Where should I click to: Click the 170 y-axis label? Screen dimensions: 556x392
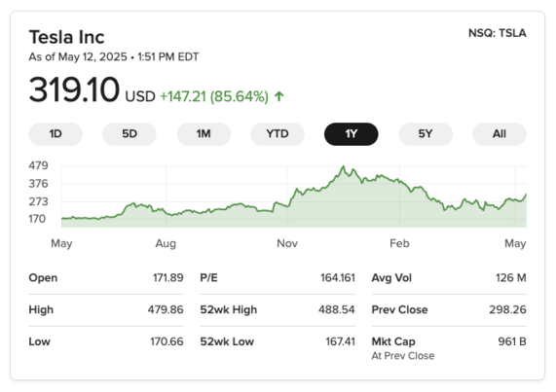[x=37, y=219]
